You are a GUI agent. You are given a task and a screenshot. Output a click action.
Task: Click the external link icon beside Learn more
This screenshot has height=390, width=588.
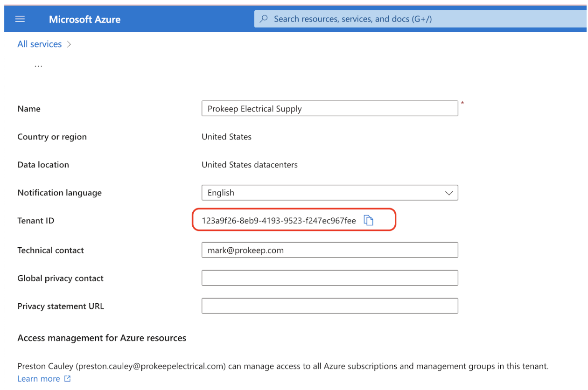click(x=67, y=378)
